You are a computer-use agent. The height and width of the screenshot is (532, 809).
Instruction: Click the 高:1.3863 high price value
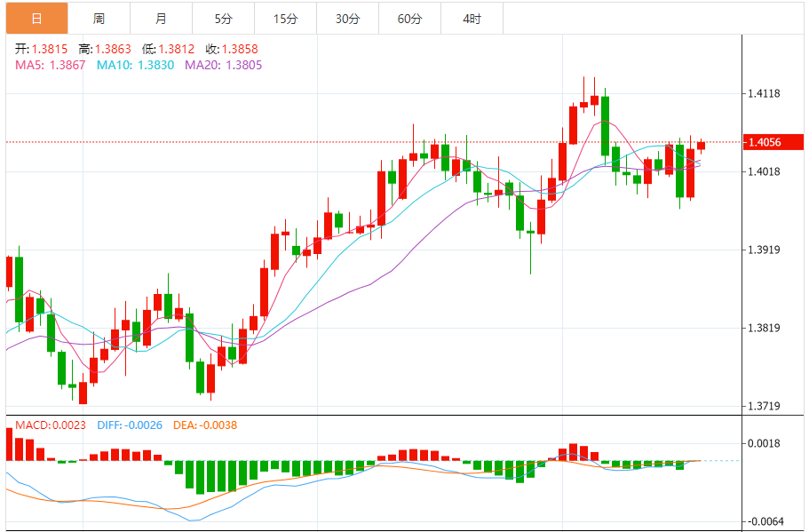point(105,49)
